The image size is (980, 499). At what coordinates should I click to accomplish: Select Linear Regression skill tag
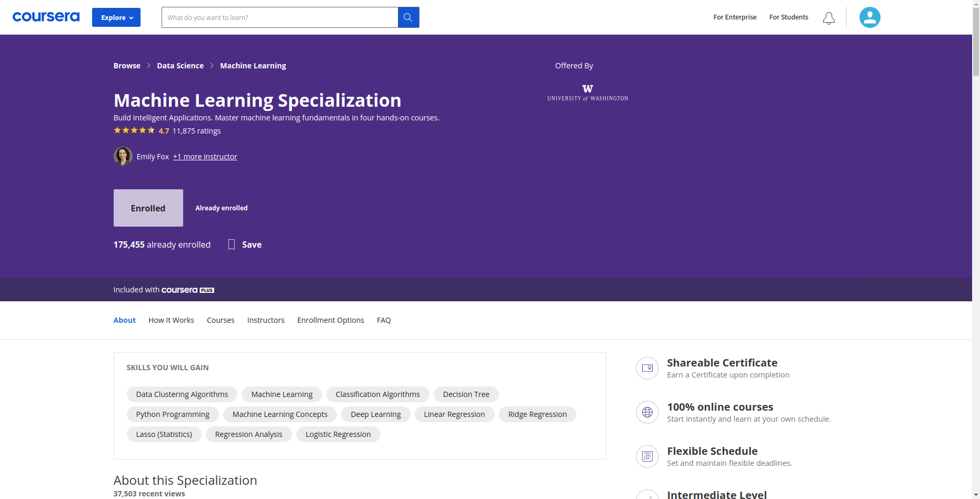click(454, 414)
